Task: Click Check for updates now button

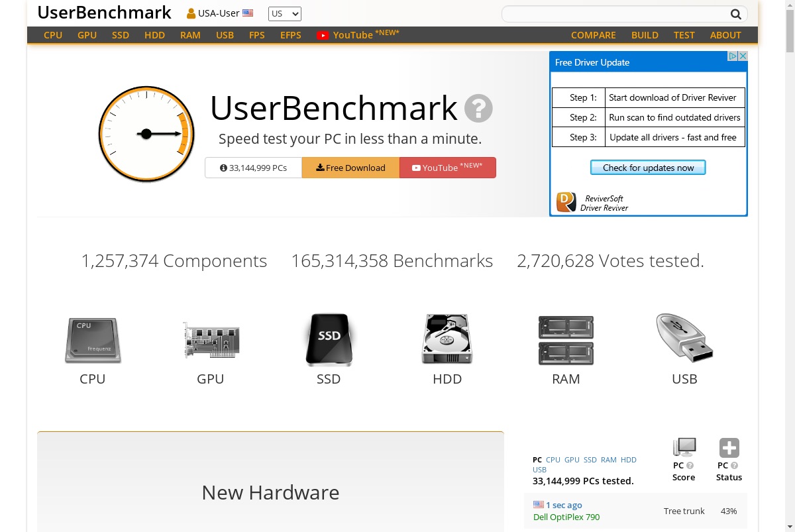Action: [x=648, y=168]
